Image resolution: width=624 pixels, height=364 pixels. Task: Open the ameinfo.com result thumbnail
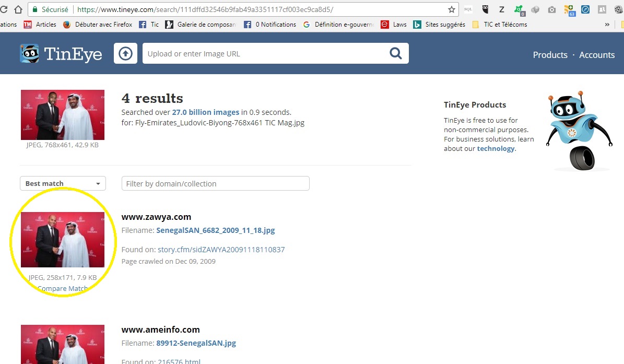pos(63,345)
